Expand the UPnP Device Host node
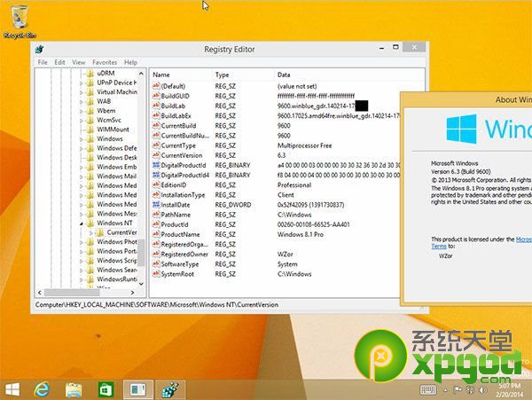Image resolution: width=532 pixels, height=400 pixels. [81, 82]
